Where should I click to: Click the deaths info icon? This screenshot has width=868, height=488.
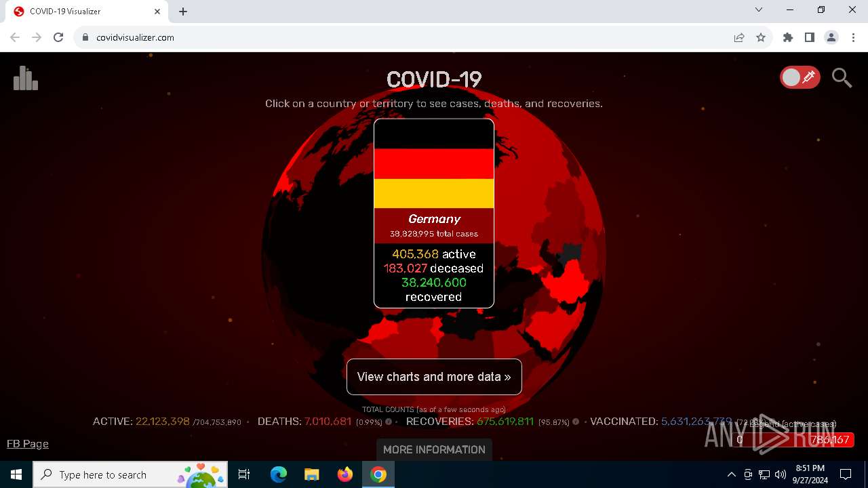click(x=389, y=422)
